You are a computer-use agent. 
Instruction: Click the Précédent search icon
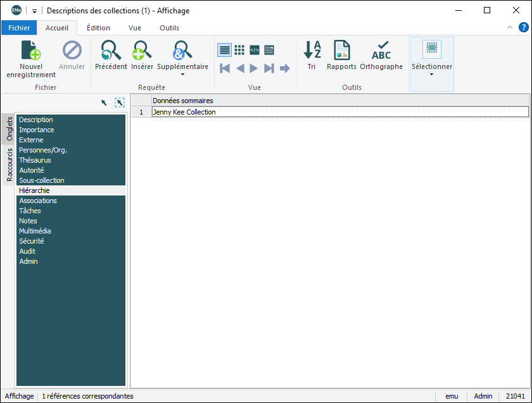click(111, 51)
